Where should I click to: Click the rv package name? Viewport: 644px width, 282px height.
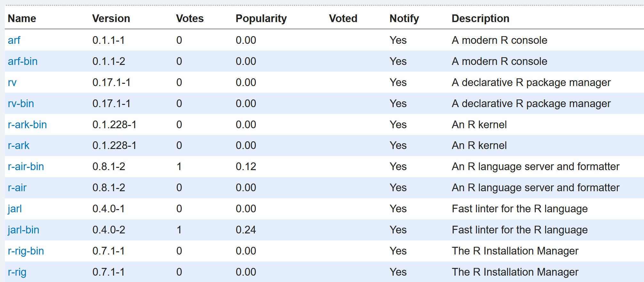pos(12,82)
